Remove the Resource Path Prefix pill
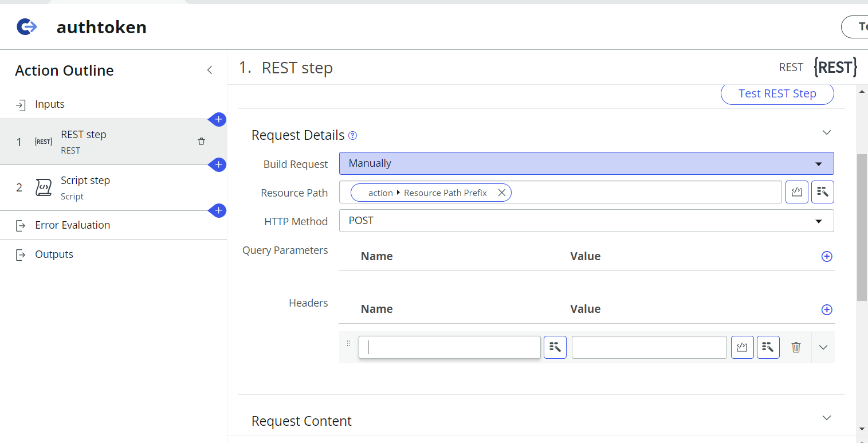868x443 pixels. click(x=502, y=192)
